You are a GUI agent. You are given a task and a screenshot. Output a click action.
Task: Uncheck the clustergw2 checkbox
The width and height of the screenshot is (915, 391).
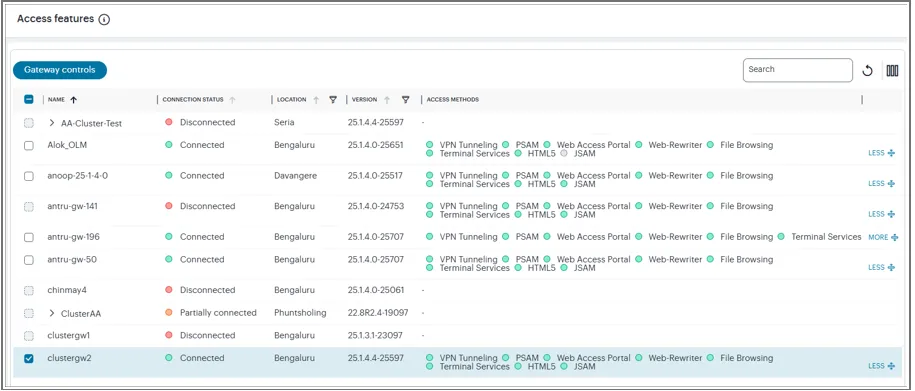coord(29,358)
